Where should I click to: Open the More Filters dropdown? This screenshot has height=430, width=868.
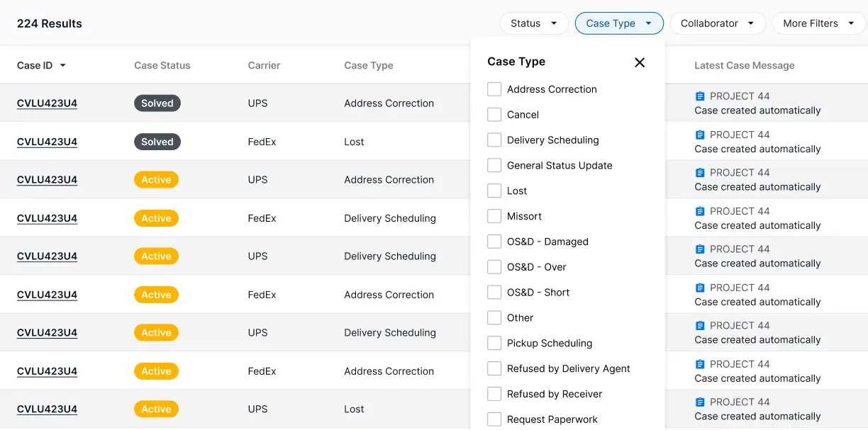(818, 23)
